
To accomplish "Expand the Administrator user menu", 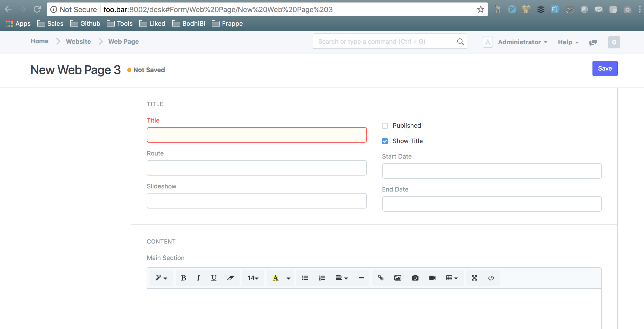I will [522, 42].
